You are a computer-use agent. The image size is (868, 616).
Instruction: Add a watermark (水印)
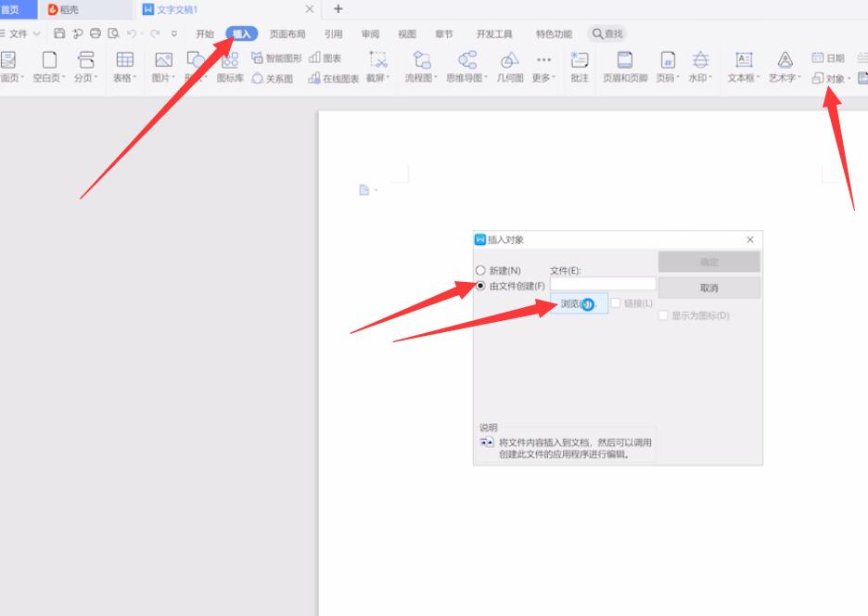coord(700,67)
